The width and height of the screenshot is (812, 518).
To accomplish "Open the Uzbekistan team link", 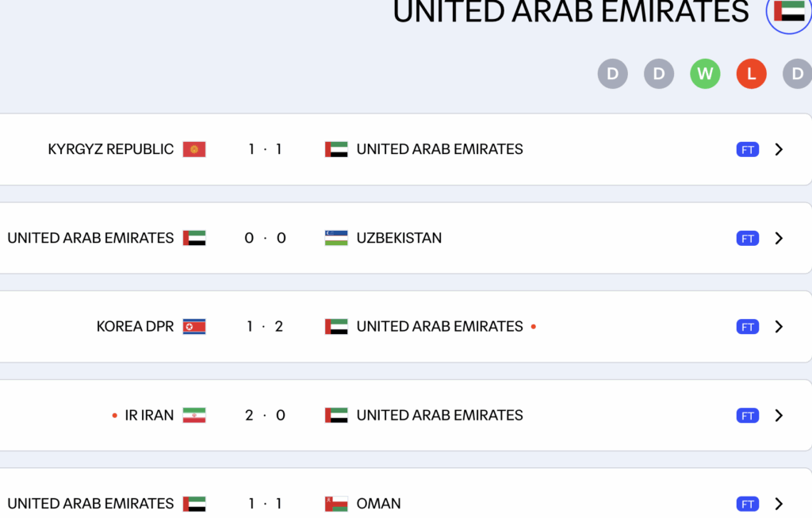I will click(x=399, y=238).
